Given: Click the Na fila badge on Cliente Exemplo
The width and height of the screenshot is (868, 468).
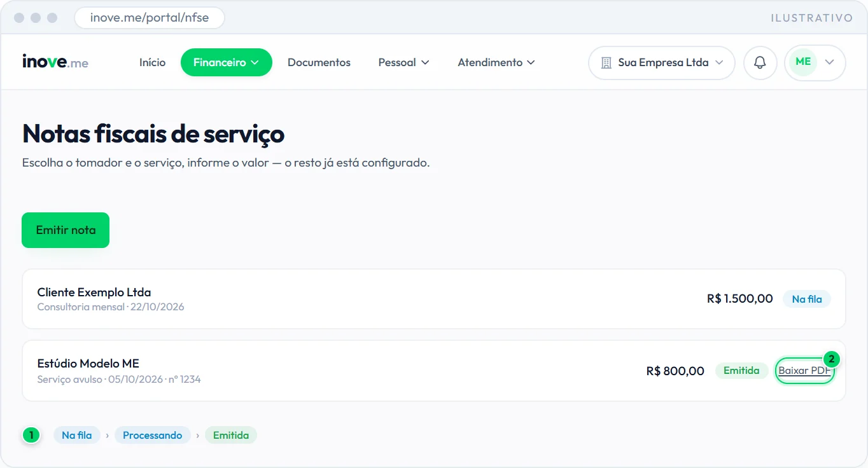Looking at the screenshot, I should [807, 299].
